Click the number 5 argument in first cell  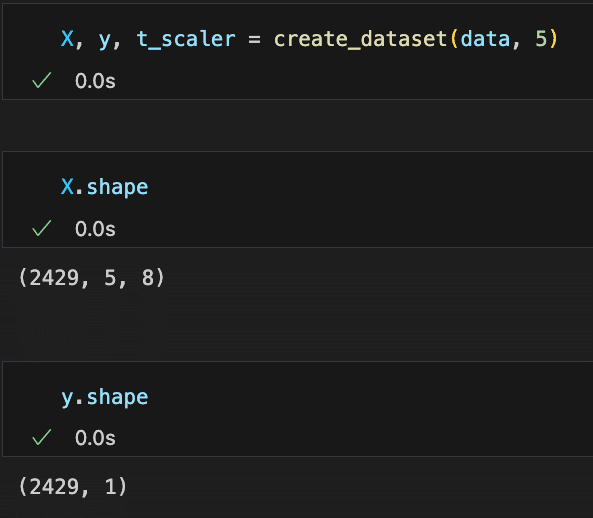(x=541, y=39)
